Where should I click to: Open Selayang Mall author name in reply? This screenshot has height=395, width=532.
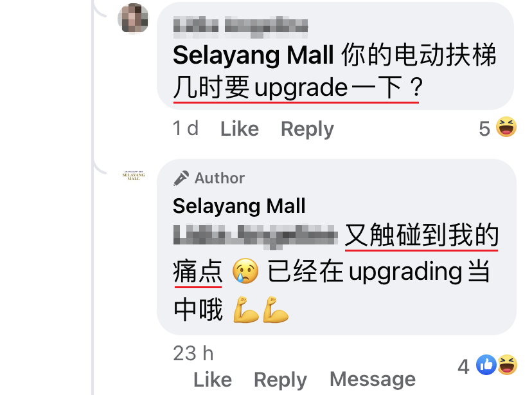[x=239, y=206]
